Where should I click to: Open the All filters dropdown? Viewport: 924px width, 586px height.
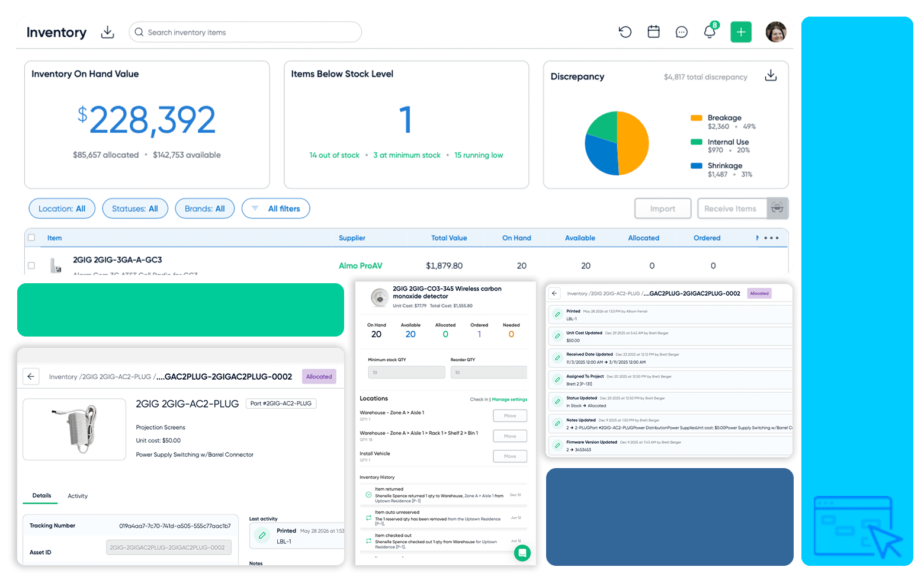pos(276,209)
